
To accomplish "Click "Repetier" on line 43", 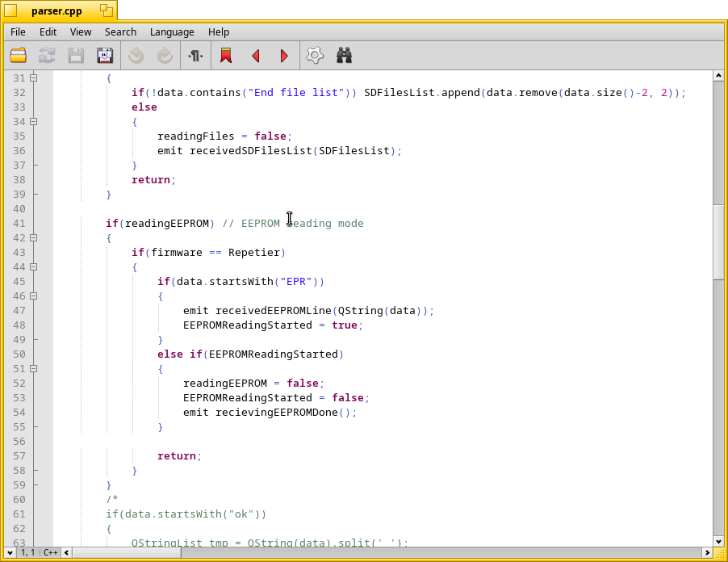I will [254, 252].
